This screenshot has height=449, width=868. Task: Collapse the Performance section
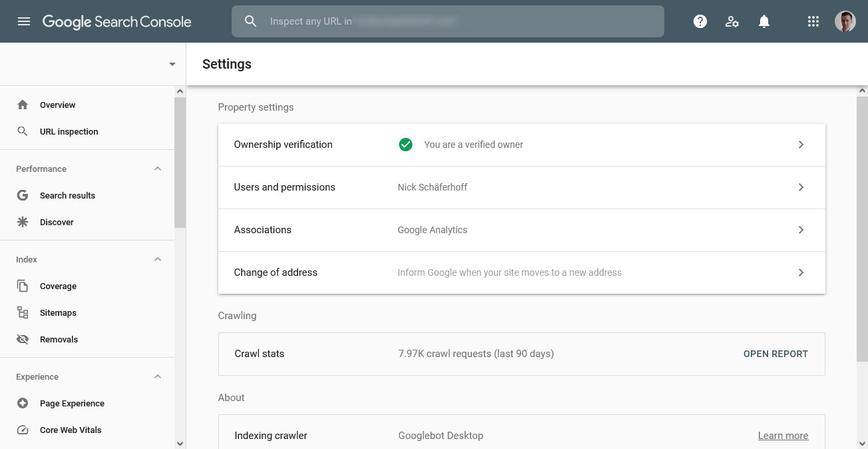click(x=158, y=169)
